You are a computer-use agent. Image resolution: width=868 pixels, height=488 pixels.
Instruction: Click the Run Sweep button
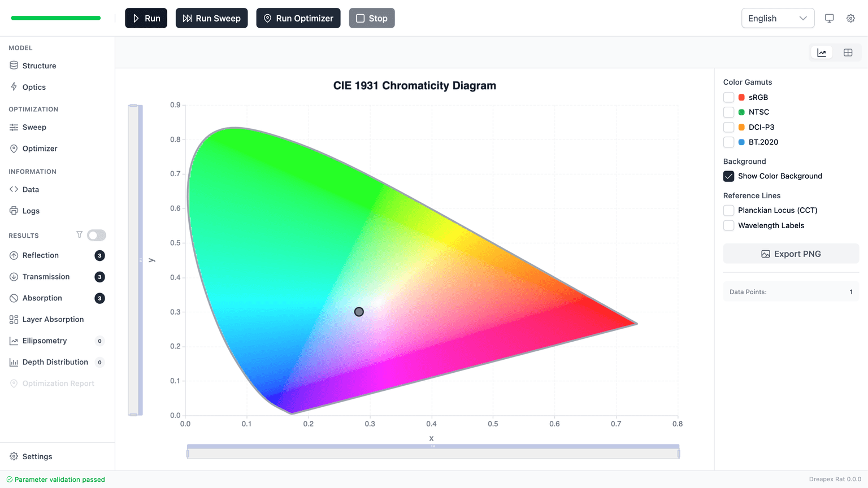(x=211, y=18)
